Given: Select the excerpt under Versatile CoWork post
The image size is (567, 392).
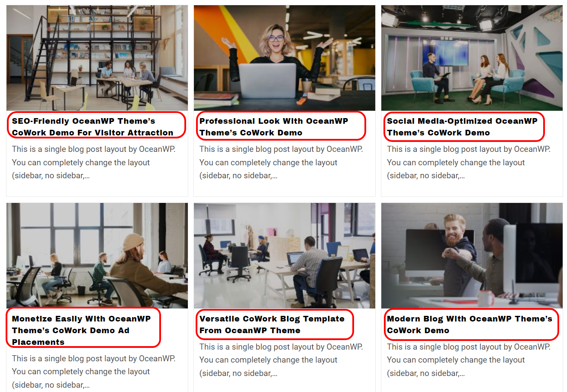Looking at the screenshot, I should (x=281, y=360).
